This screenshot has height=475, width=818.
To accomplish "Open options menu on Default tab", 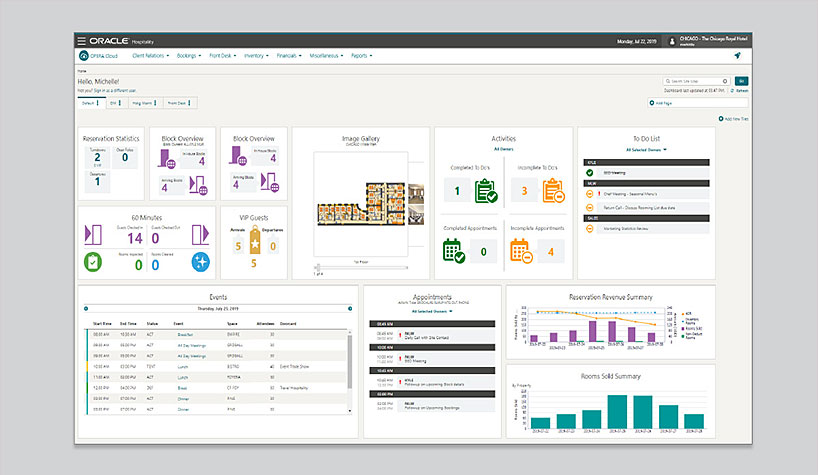I will (98, 103).
